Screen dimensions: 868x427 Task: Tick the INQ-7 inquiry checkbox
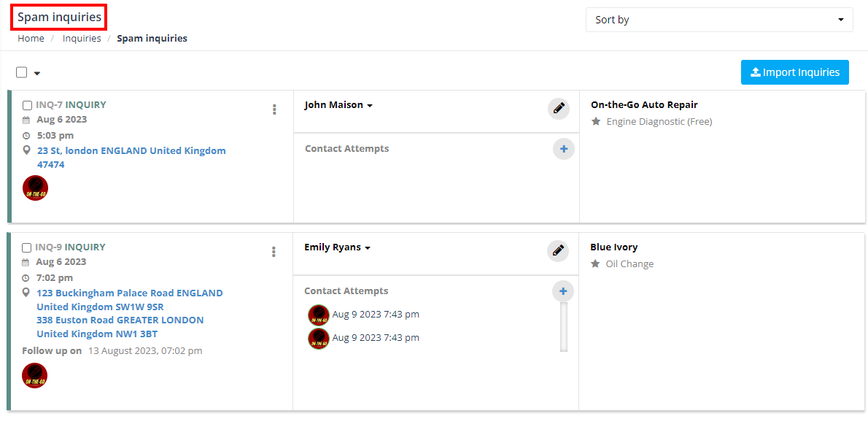[x=27, y=105]
